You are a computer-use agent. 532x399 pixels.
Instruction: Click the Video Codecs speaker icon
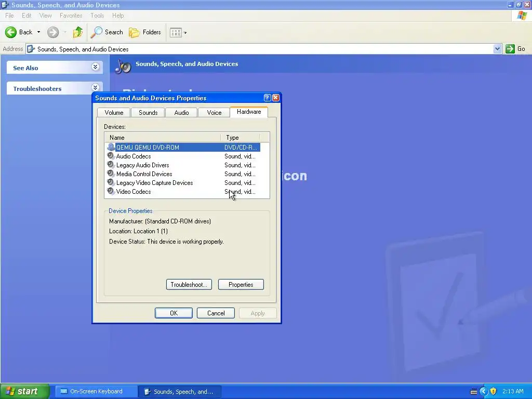pos(111,191)
